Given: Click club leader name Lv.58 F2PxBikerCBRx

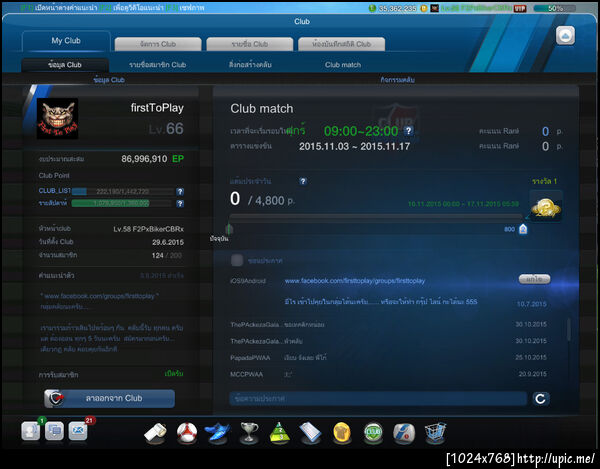Looking at the screenshot, I should (x=148, y=229).
